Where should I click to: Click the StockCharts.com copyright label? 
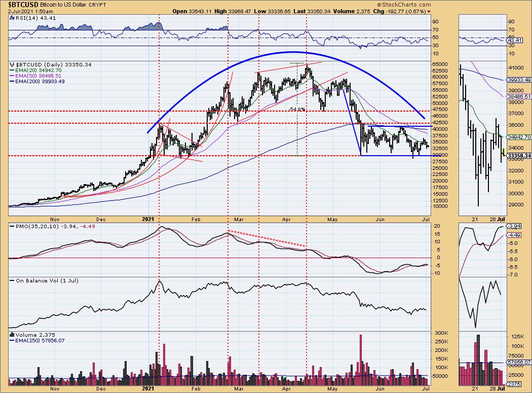point(404,5)
